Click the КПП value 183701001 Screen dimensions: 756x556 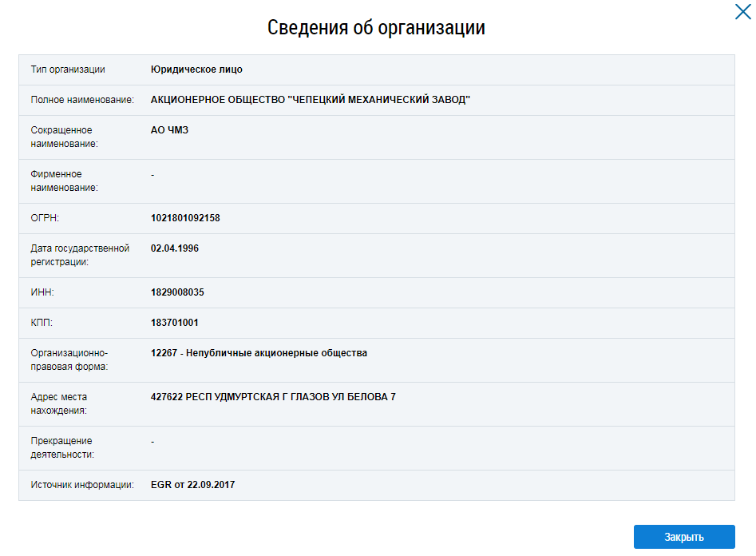(x=175, y=323)
